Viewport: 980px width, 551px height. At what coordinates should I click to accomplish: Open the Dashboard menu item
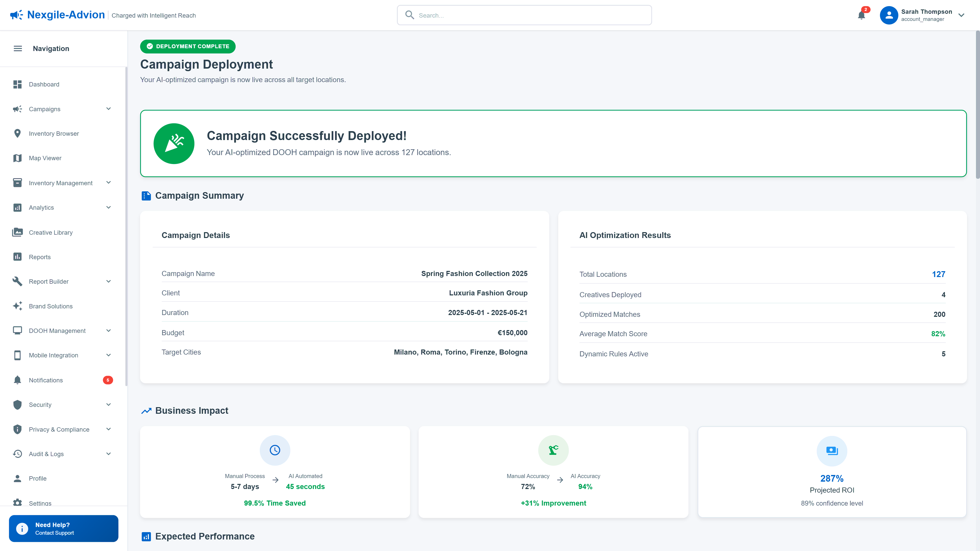(x=44, y=84)
